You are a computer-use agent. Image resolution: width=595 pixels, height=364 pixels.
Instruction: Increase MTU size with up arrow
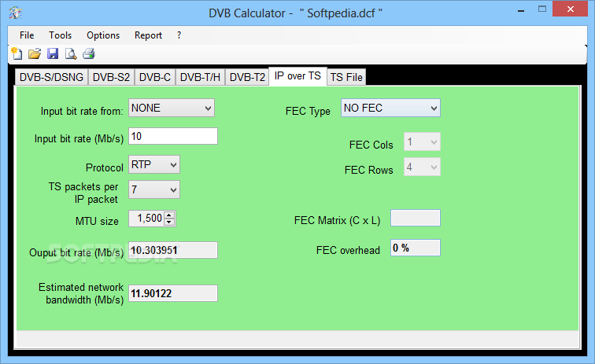point(169,215)
